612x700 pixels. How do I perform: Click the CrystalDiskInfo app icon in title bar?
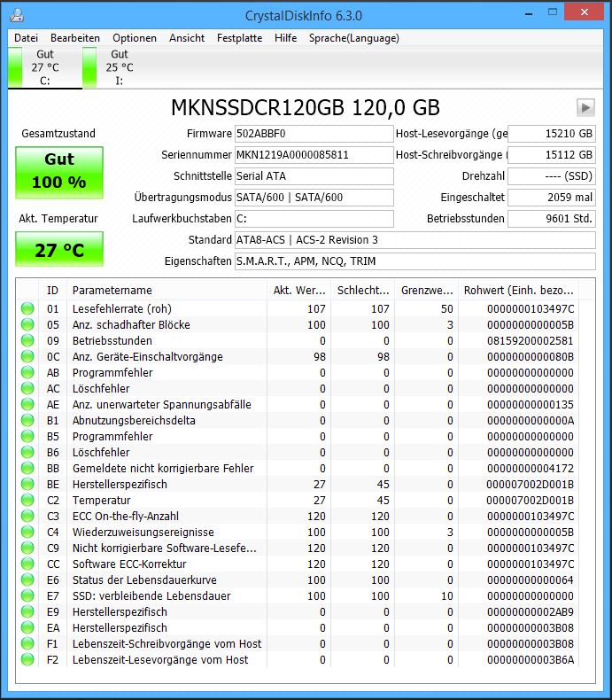tap(17, 15)
